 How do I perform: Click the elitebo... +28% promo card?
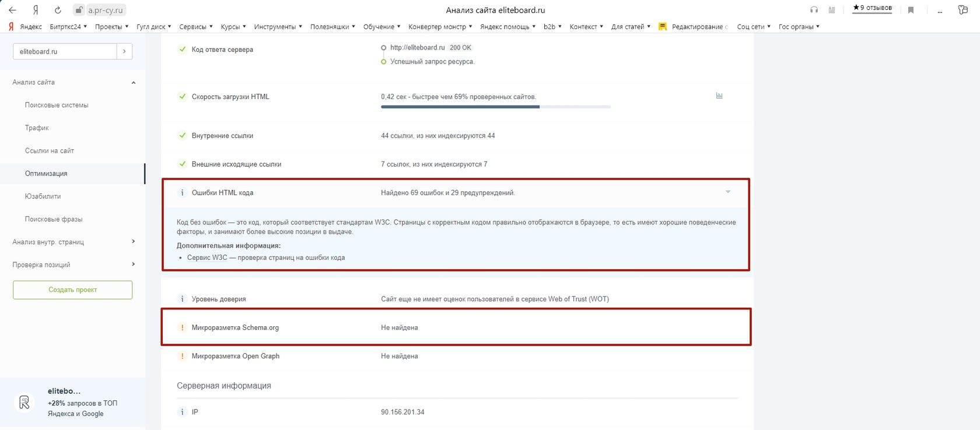click(x=73, y=403)
